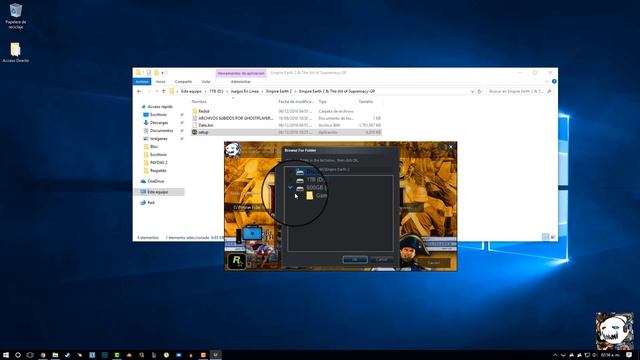Switch Explorer to details view icon
Screen dimensions: 640x360
[545, 237]
